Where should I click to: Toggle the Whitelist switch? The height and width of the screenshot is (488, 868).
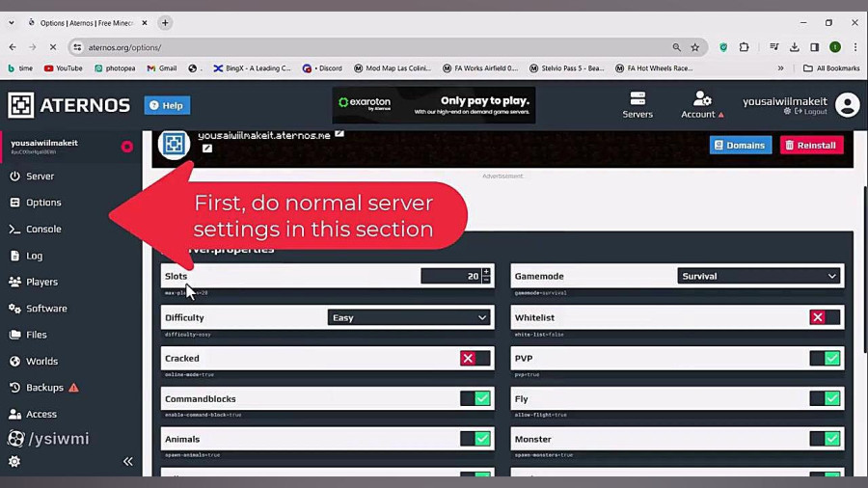coord(825,317)
